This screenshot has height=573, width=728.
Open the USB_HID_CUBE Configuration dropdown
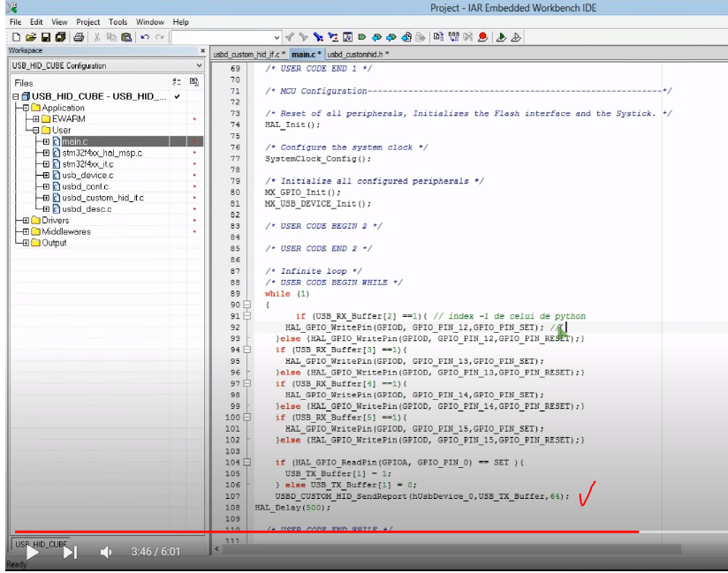coord(107,65)
